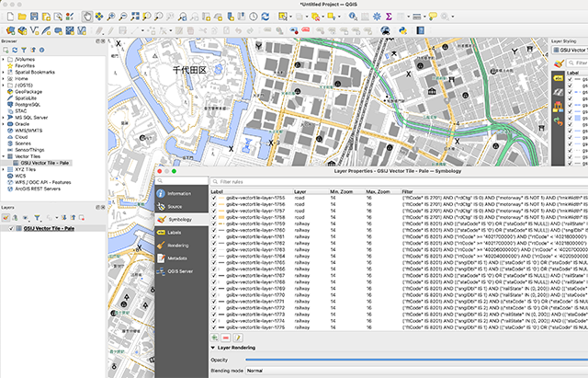The height and width of the screenshot is (378, 588).
Task: Refresh the Browser panel tree
Action: point(15,50)
